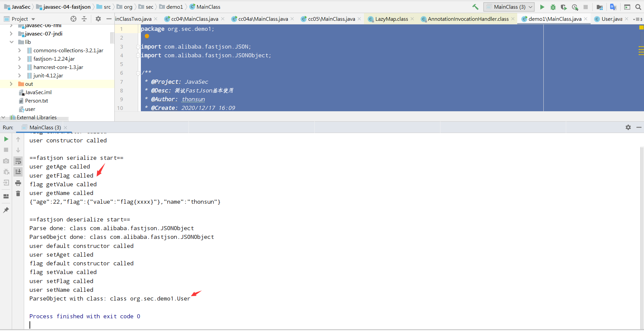Expand hamcrest-core-1.3.jar node
The width and height of the screenshot is (644, 331).
click(19, 67)
